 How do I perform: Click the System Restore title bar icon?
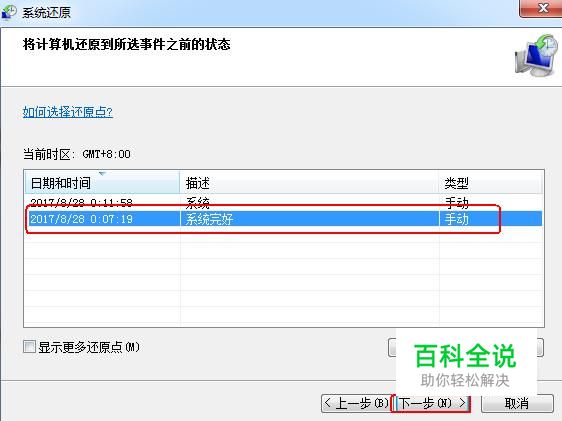[9, 12]
